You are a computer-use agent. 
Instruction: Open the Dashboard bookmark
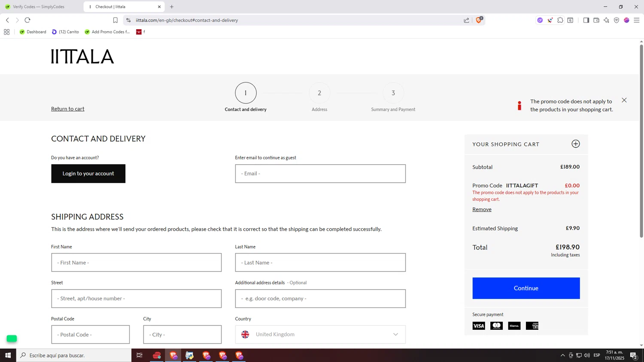(33, 32)
